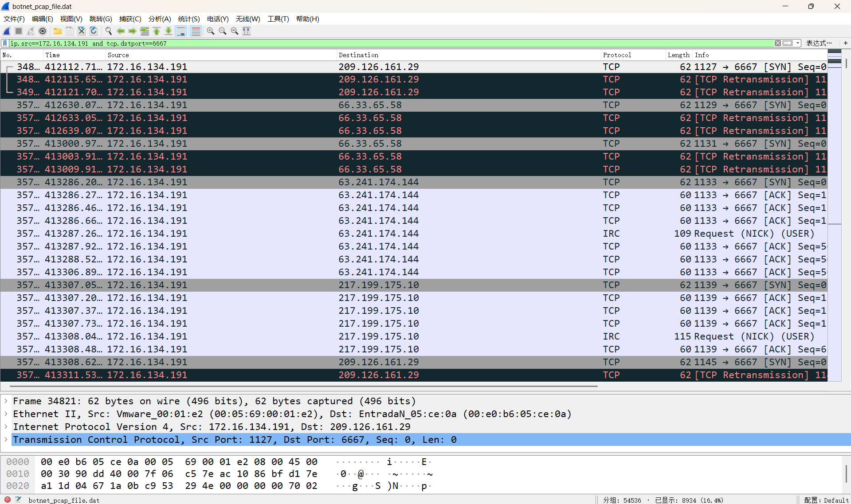Image resolution: width=851 pixels, height=504 pixels.
Task: Open the 视图(V) menu
Action: point(71,19)
